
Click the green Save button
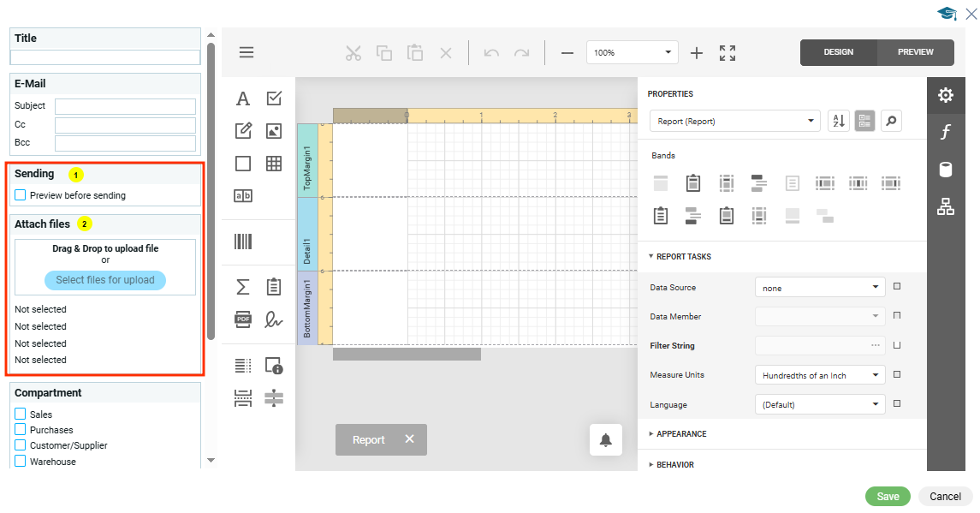[888, 497]
